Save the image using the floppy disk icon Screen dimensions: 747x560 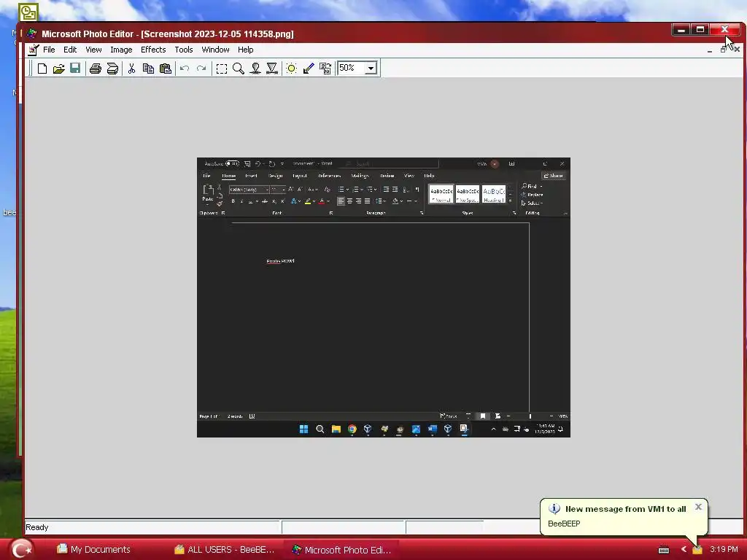coord(75,69)
